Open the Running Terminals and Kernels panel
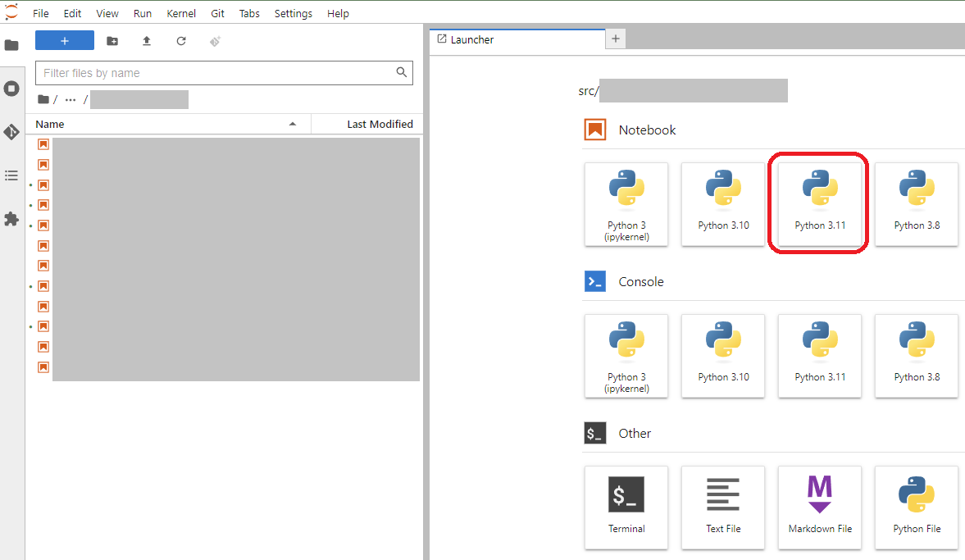The image size is (965, 560). [x=11, y=89]
